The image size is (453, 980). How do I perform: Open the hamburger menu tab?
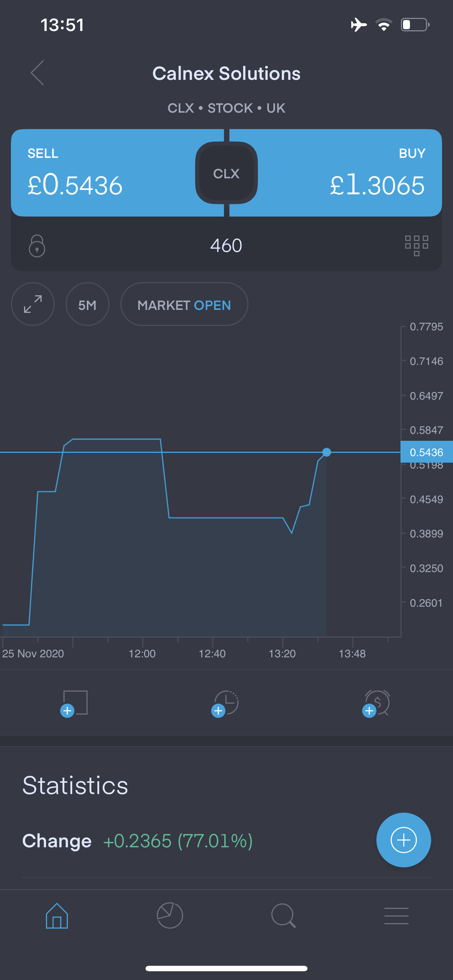[x=396, y=916]
